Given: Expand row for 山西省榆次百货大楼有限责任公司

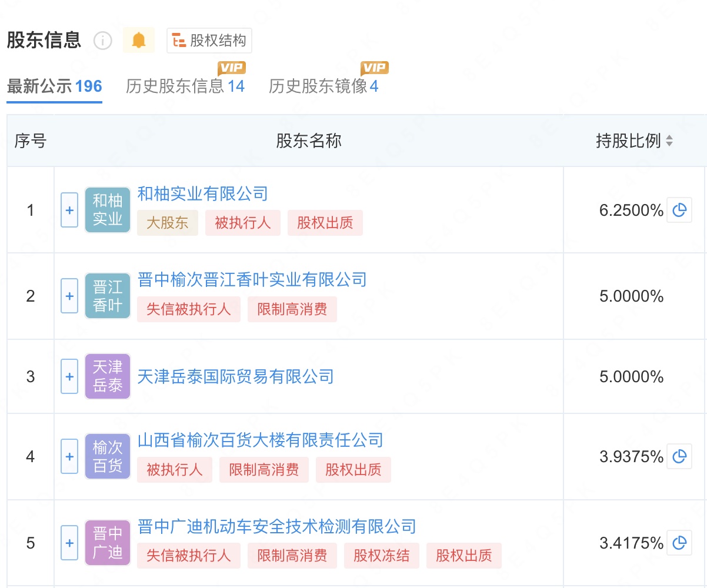Looking at the screenshot, I should [x=69, y=456].
